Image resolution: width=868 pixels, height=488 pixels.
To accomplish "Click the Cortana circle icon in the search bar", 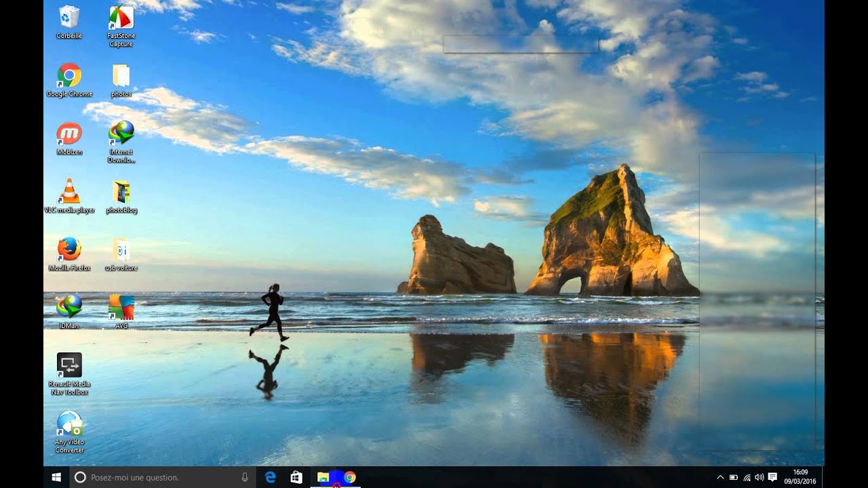I will [80, 477].
